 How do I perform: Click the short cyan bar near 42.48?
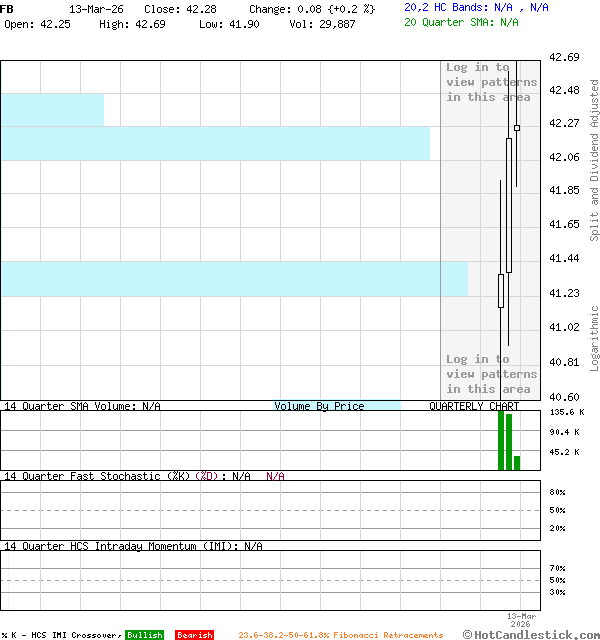(x=52, y=109)
